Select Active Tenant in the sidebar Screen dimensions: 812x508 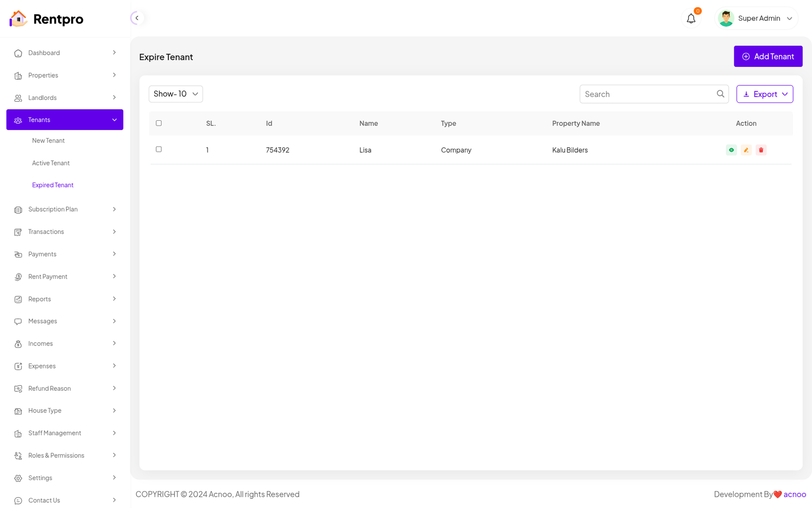coord(51,163)
